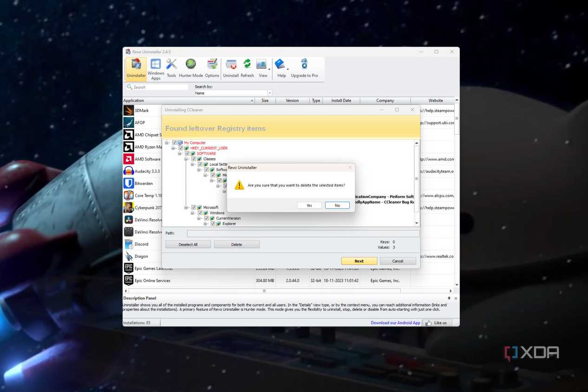Select the Core Temp icon
588x392 pixels.
point(129,196)
